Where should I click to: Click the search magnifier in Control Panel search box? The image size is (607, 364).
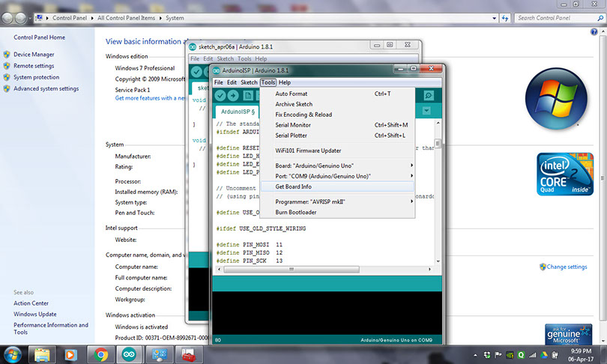click(x=600, y=18)
